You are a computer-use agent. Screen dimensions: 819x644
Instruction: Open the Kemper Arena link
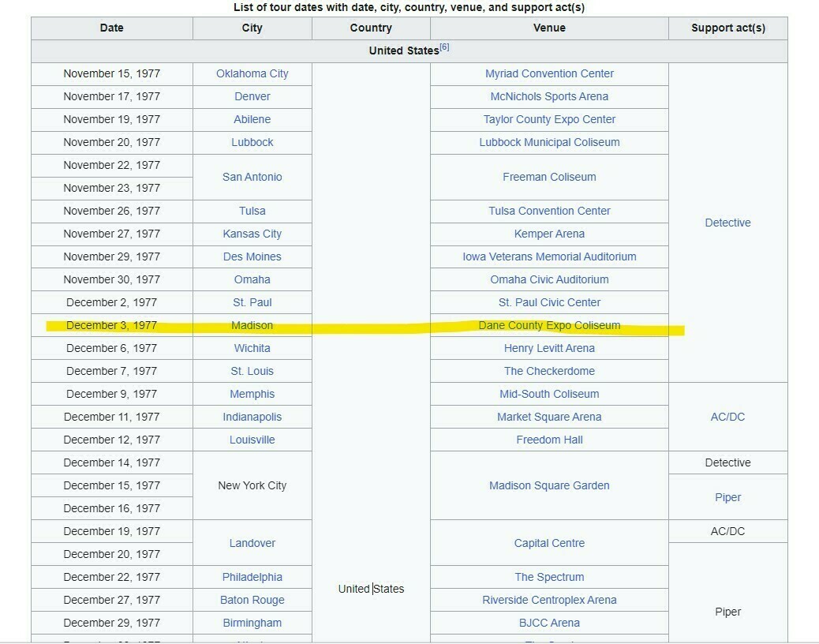tap(548, 234)
